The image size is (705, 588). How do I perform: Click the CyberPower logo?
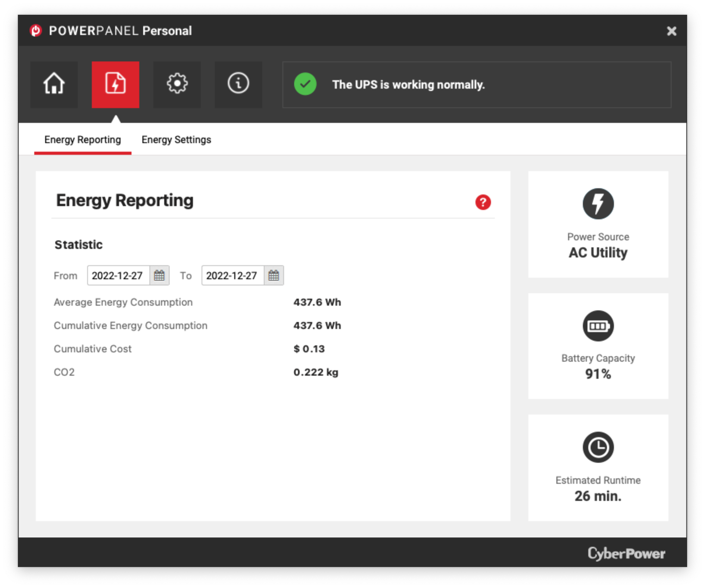coord(626,553)
